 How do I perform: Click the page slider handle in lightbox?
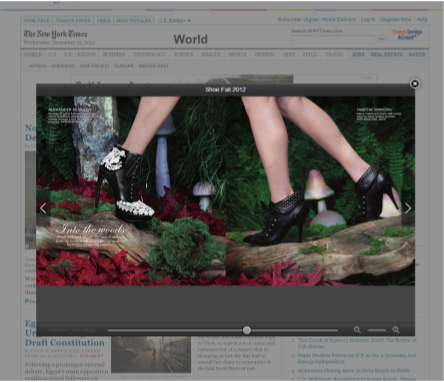(x=247, y=330)
